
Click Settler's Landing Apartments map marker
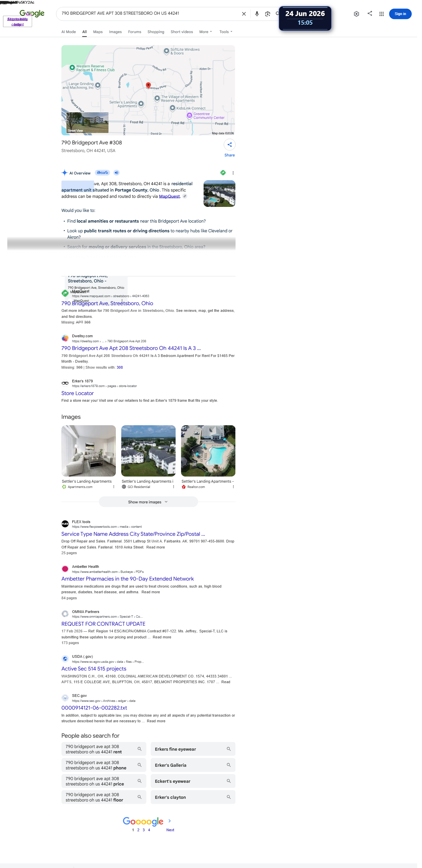coord(143,105)
